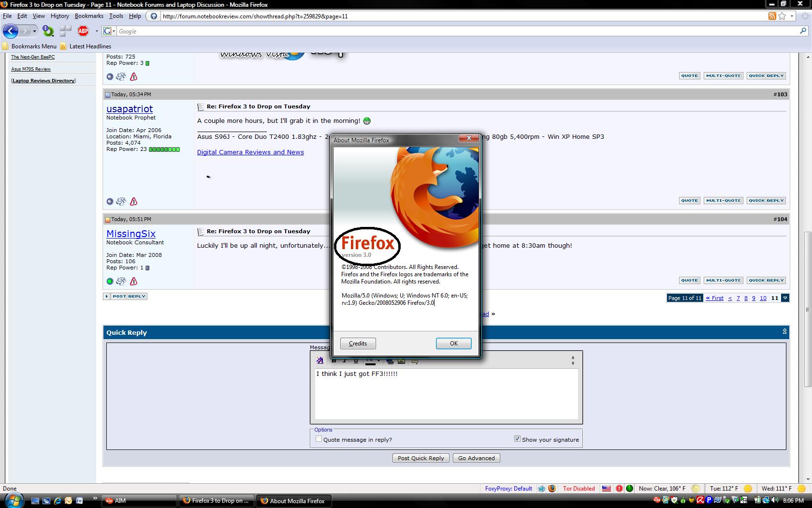Click Credits in About Mozilla Firefox dialog
812x508 pixels.
pyautogui.click(x=358, y=344)
